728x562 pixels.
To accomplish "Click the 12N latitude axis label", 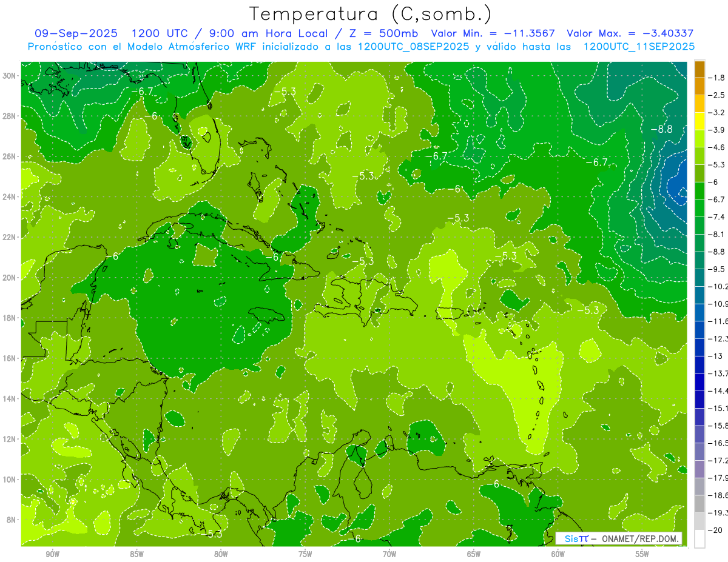I will point(10,439).
